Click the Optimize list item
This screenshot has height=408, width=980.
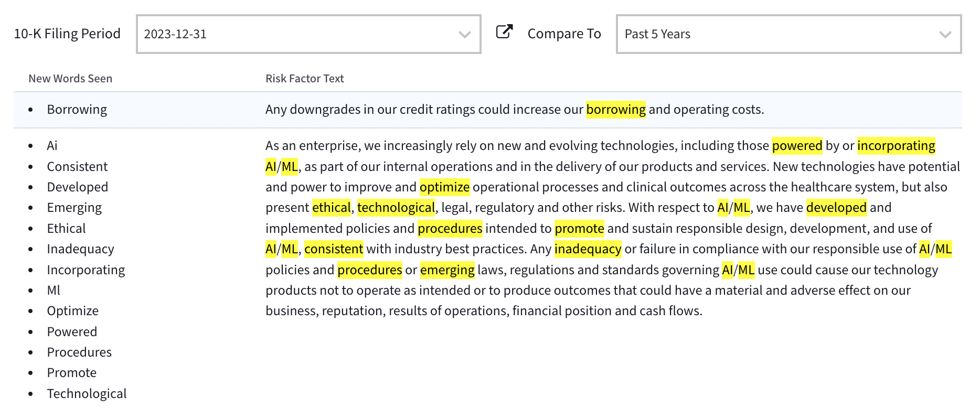click(x=72, y=311)
